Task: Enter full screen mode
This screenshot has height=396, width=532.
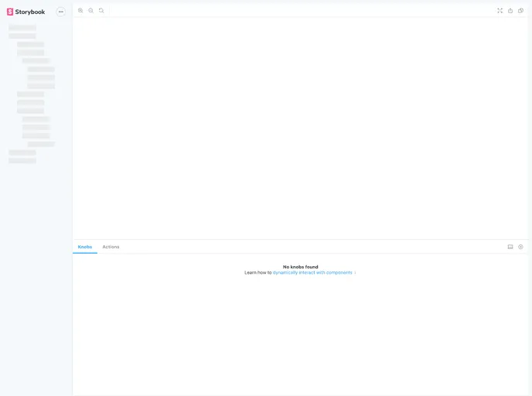Action: (500, 11)
